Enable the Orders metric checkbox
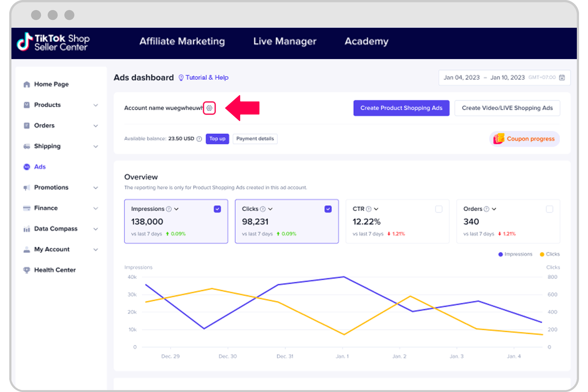The width and height of the screenshot is (588, 392). 549,209
